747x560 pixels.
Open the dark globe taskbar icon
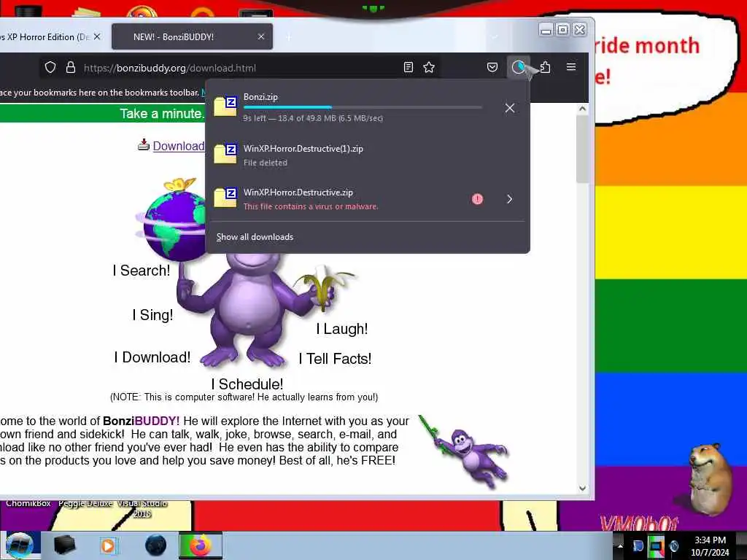coord(155,545)
